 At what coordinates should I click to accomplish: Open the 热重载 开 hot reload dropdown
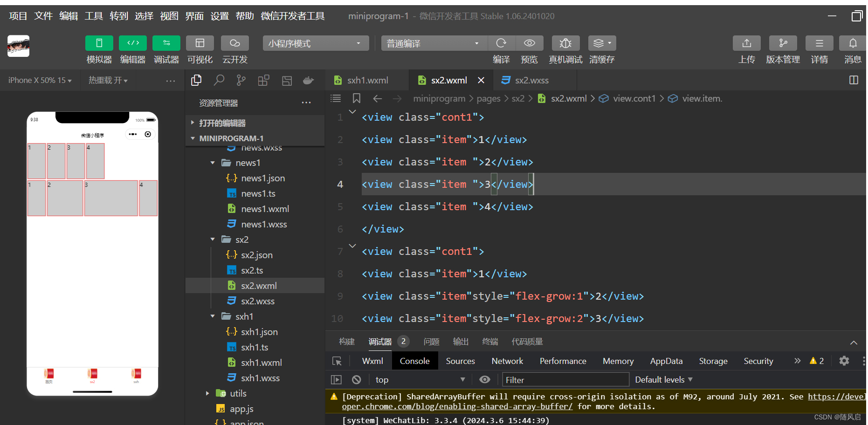pyautogui.click(x=108, y=80)
